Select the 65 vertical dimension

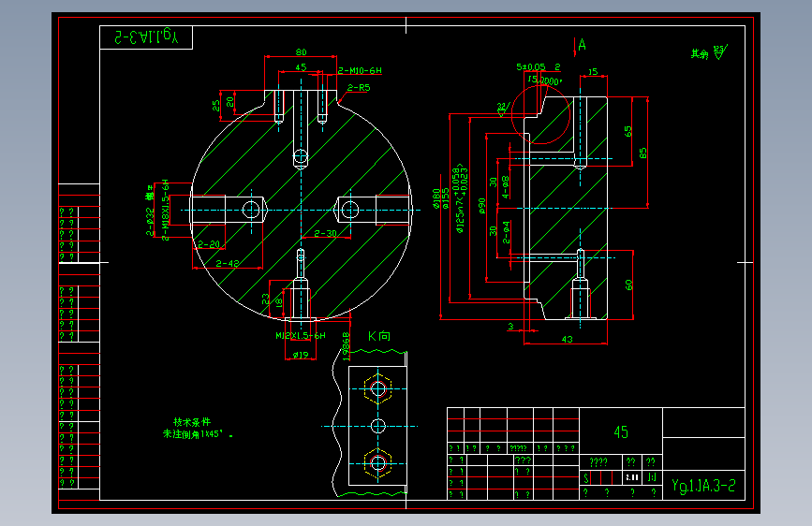(628, 131)
